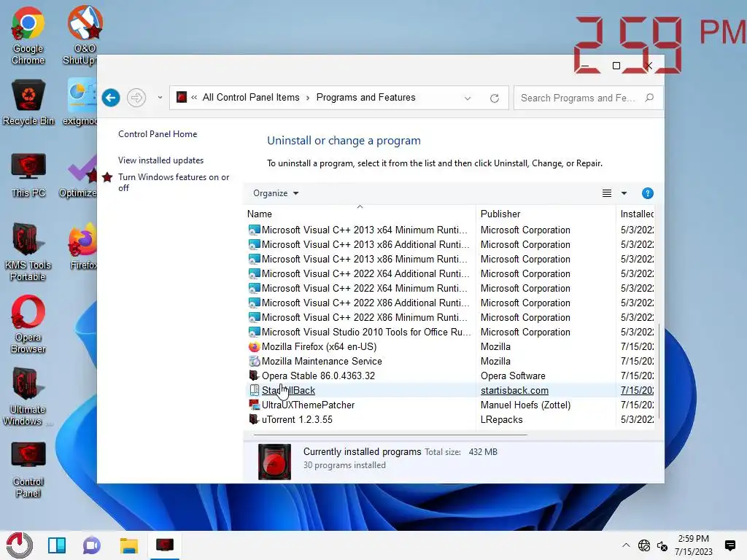The width and height of the screenshot is (747, 560).
Task: Click the UltraUXThemePatcher row icon
Action: tap(255, 405)
